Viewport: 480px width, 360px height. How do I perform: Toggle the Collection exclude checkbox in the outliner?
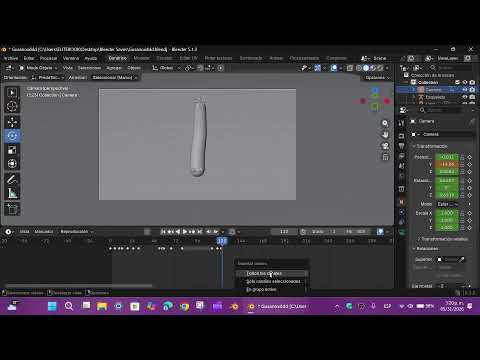coord(457,82)
